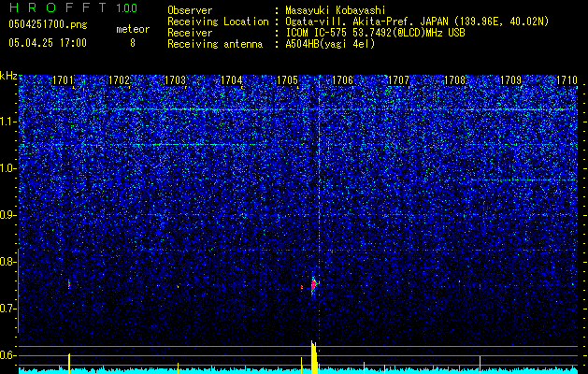Click the "meteor" counter label
Viewport: 588px width, 374px height.
tap(133, 29)
